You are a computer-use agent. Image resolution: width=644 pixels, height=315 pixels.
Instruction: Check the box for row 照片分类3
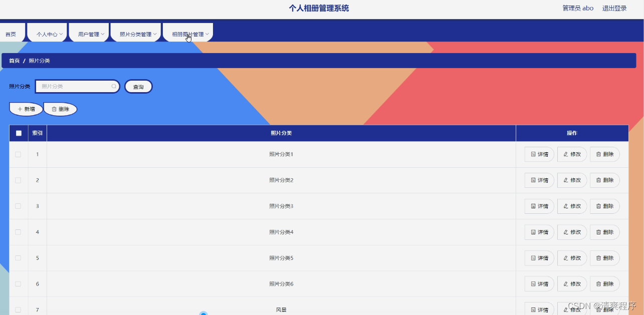pyautogui.click(x=18, y=206)
